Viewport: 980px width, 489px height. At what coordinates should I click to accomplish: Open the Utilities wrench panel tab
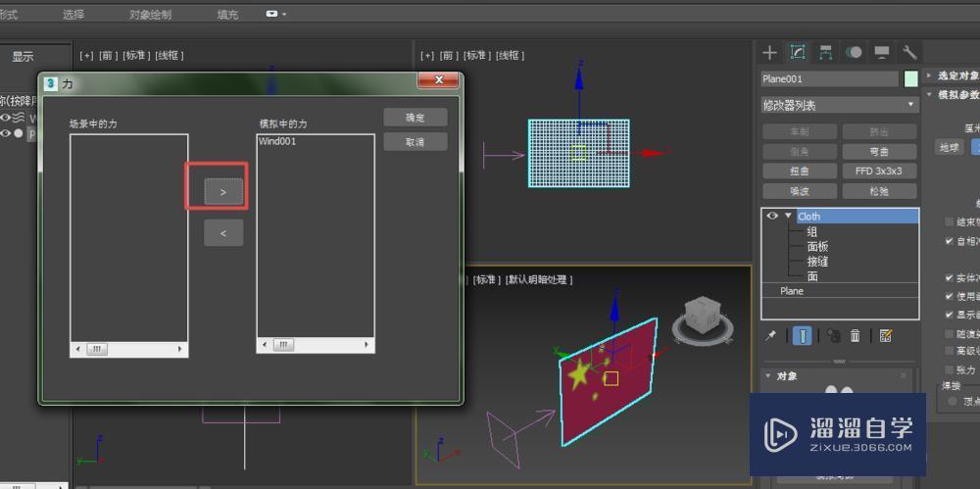(x=910, y=53)
